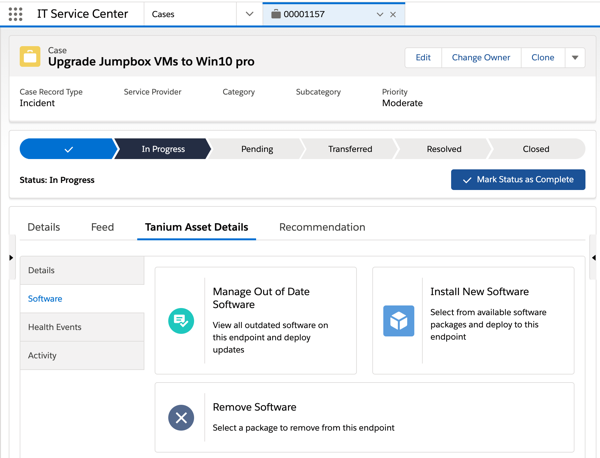
Task: Open Health Events in side menu
Action: [82, 327]
